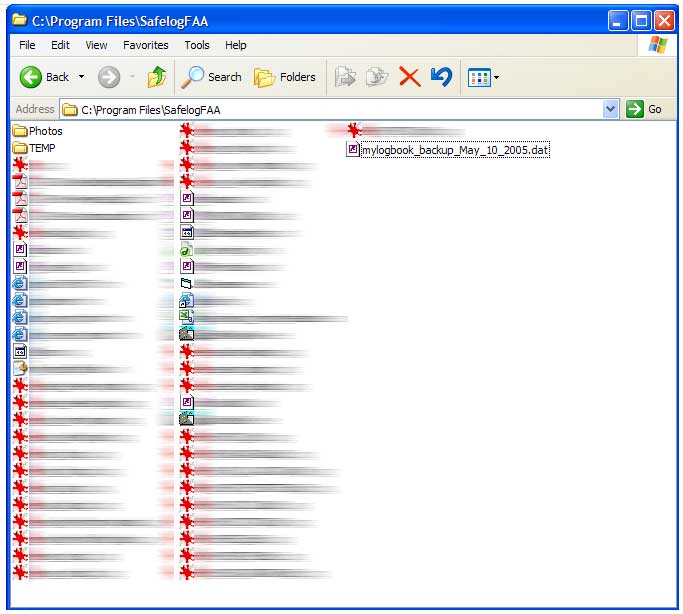683x614 pixels.
Task: Expand the Address bar dropdown arrow
Action: (610, 109)
